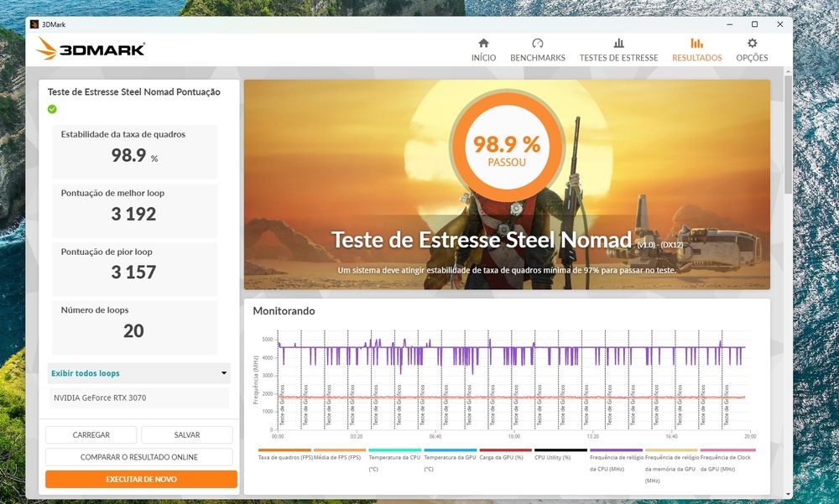Viewport: 839px width, 504px height.
Task: Click the Steel Nomad banner image
Action: [x=507, y=184]
